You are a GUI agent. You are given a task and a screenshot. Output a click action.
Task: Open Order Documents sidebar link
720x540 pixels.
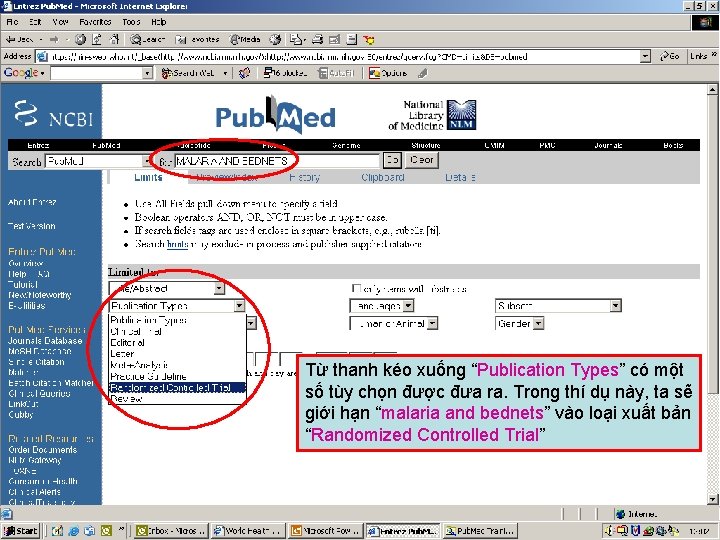43,450
